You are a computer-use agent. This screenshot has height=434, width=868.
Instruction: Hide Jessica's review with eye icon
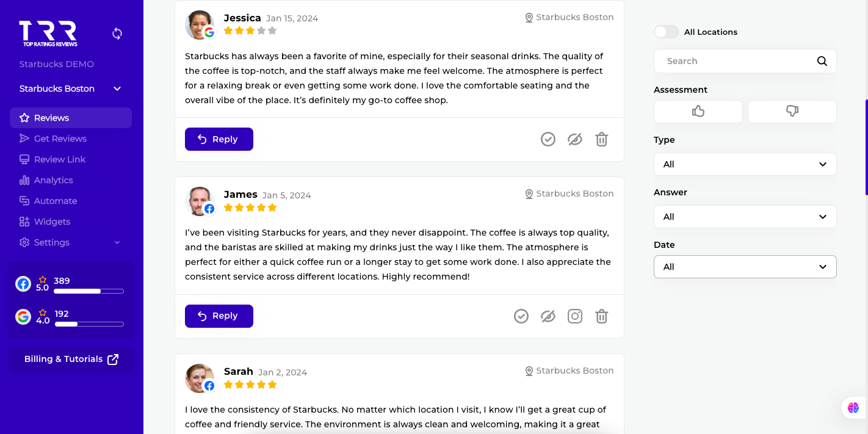[x=575, y=139]
